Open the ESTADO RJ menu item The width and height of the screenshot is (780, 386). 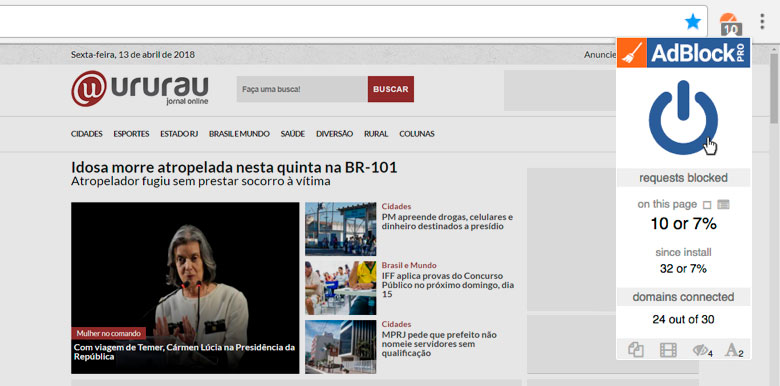[x=179, y=134]
